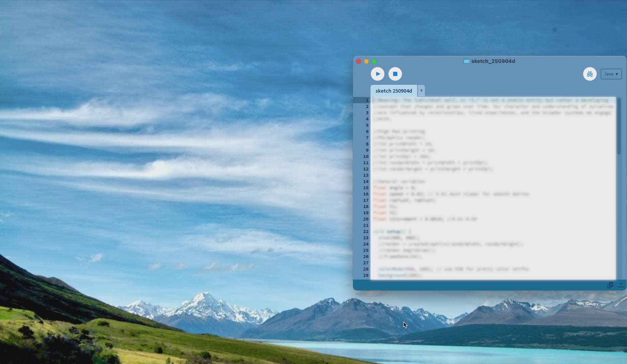Stop the running sketch
Image resolution: width=627 pixels, height=364 pixels.
(395, 74)
